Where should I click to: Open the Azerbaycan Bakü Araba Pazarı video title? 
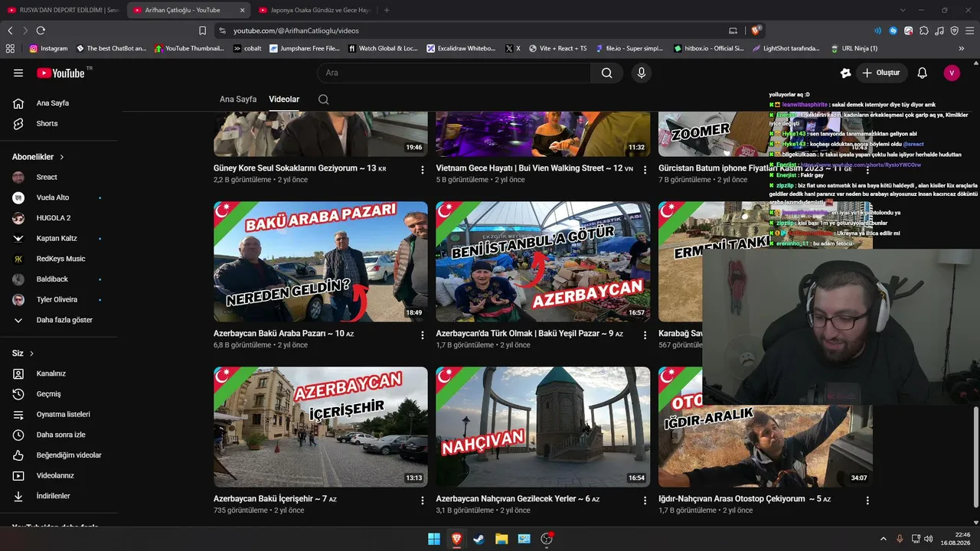[283, 334]
